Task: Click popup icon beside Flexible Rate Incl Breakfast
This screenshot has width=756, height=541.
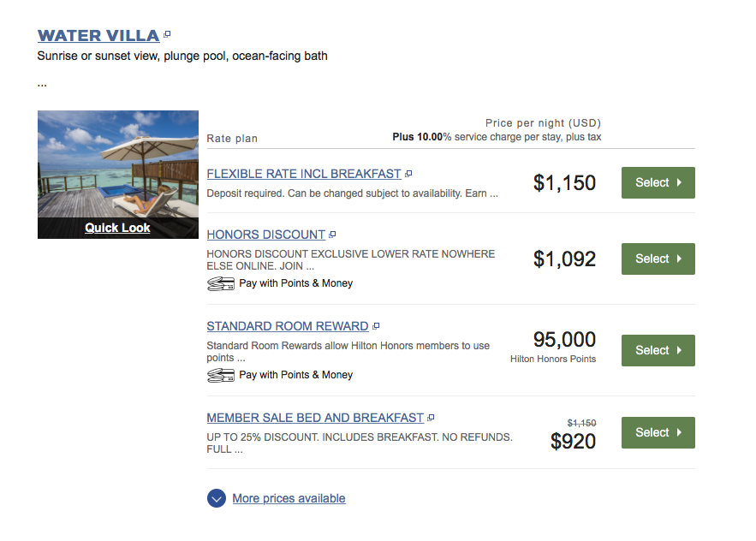Action: tap(408, 174)
